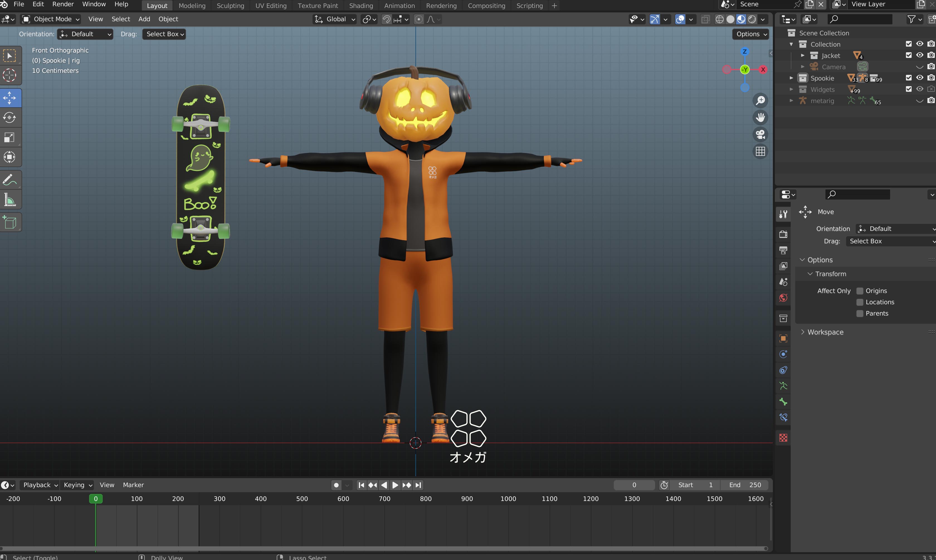Toggle gizmo display in viewport header

tap(654, 19)
